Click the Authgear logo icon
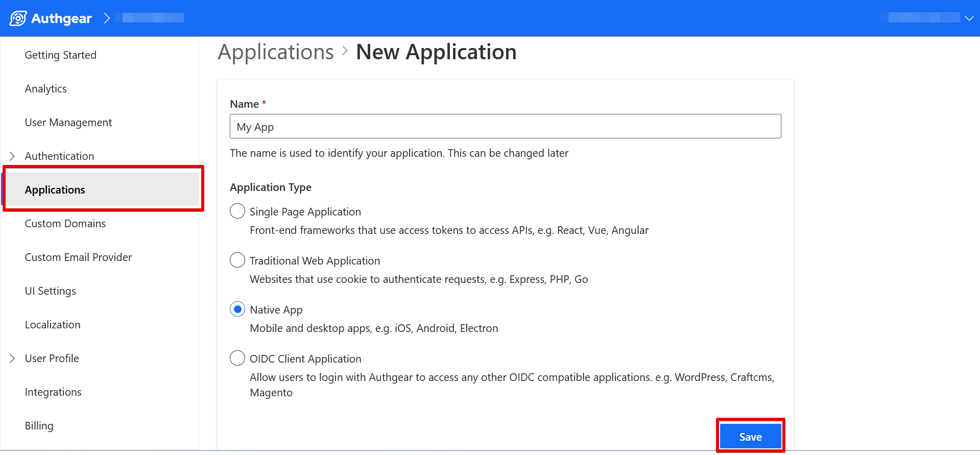 (18, 18)
